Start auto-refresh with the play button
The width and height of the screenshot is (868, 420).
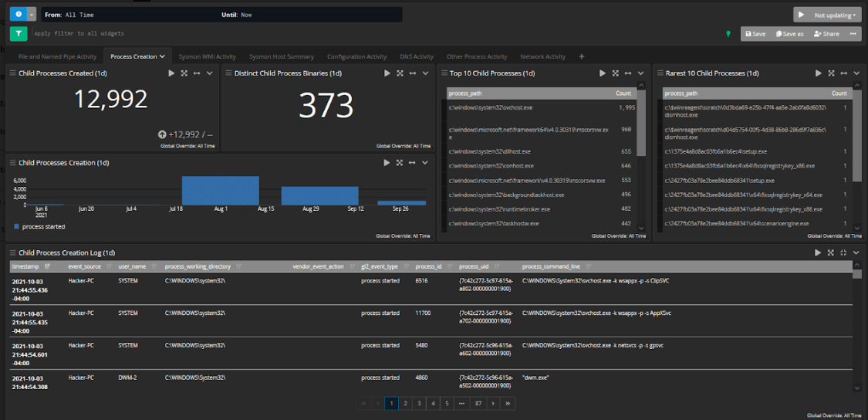(801, 15)
